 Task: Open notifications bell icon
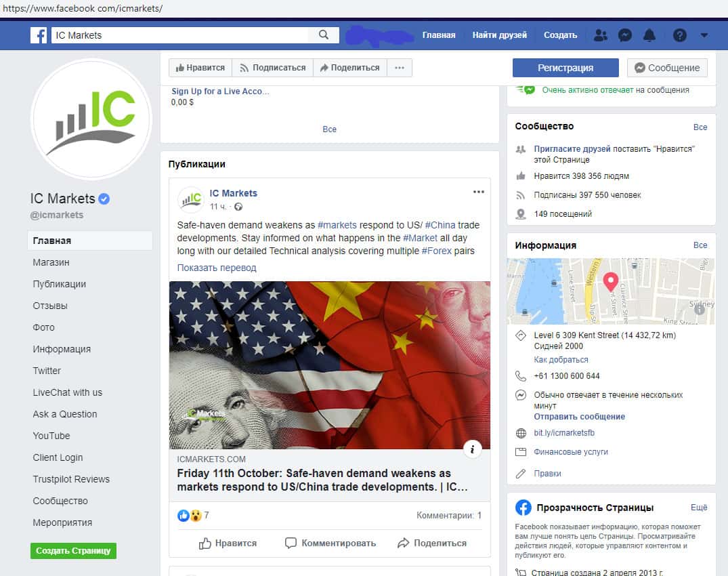click(649, 35)
